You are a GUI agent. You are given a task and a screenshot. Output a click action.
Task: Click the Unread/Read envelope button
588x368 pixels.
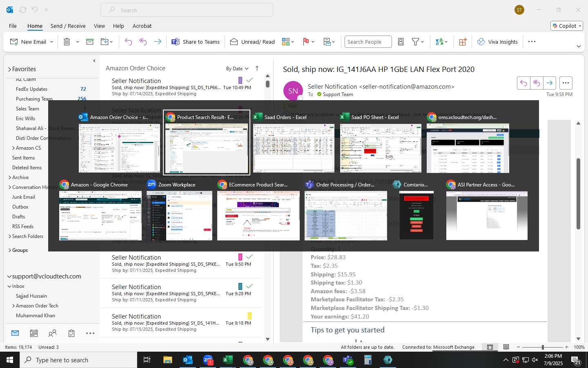(x=252, y=42)
